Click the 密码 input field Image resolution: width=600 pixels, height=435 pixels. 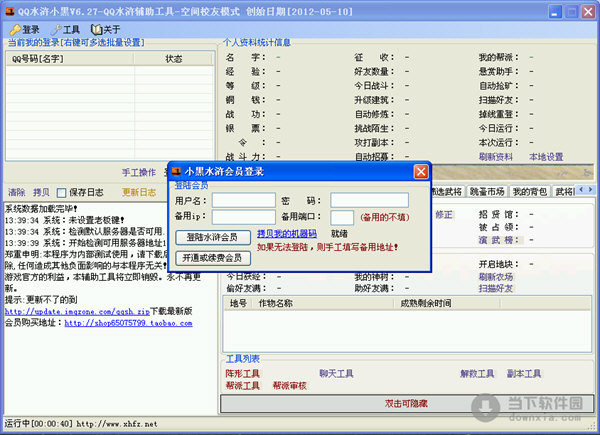tap(369, 200)
